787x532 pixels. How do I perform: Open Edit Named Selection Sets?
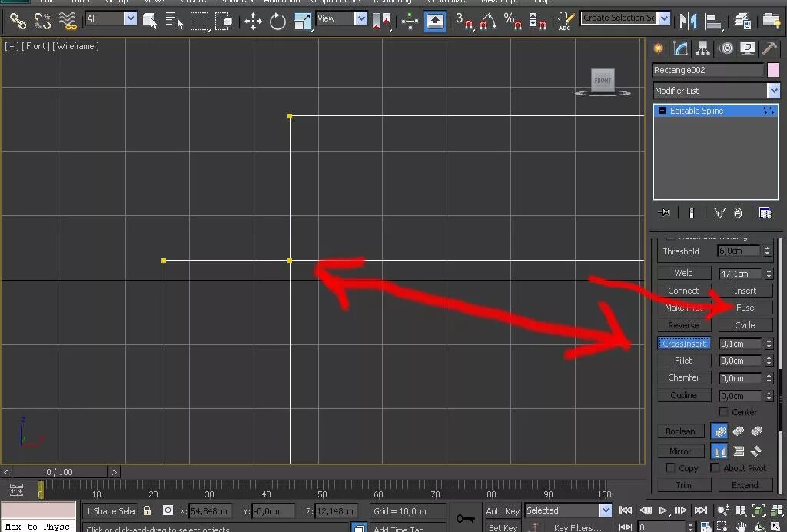click(566, 21)
